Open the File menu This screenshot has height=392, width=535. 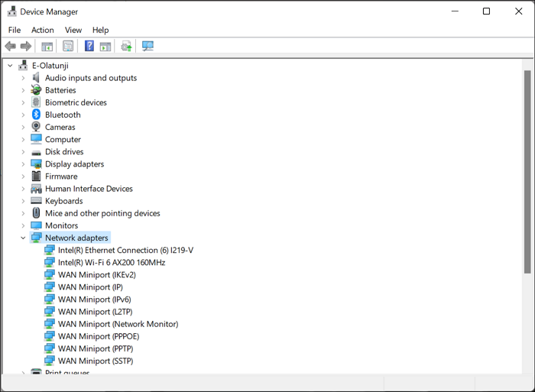[x=15, y=30]
